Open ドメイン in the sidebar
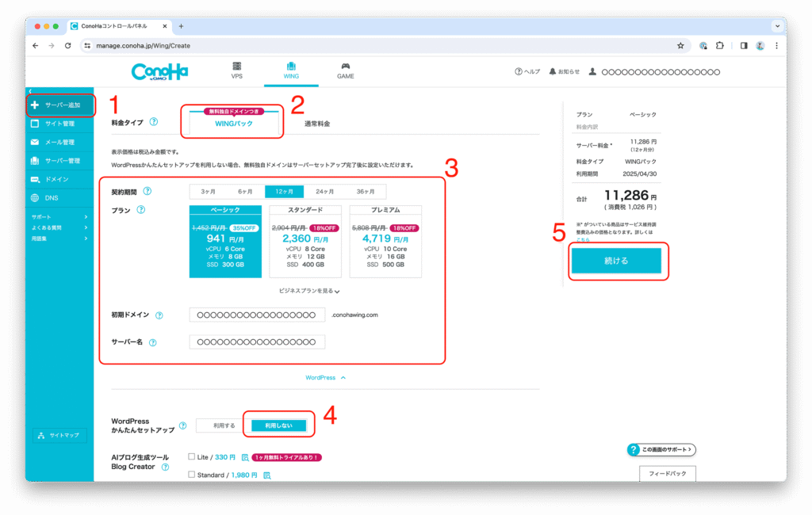 point(60,180)
